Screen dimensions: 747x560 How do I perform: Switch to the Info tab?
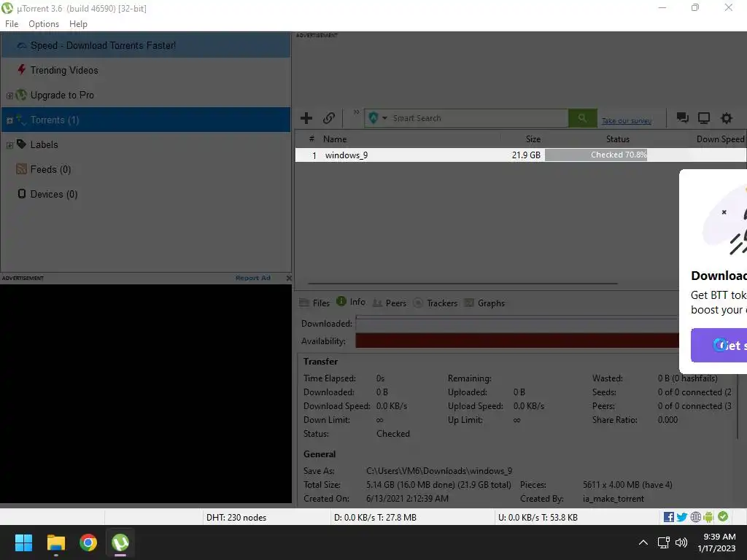[x=351, y=302]
